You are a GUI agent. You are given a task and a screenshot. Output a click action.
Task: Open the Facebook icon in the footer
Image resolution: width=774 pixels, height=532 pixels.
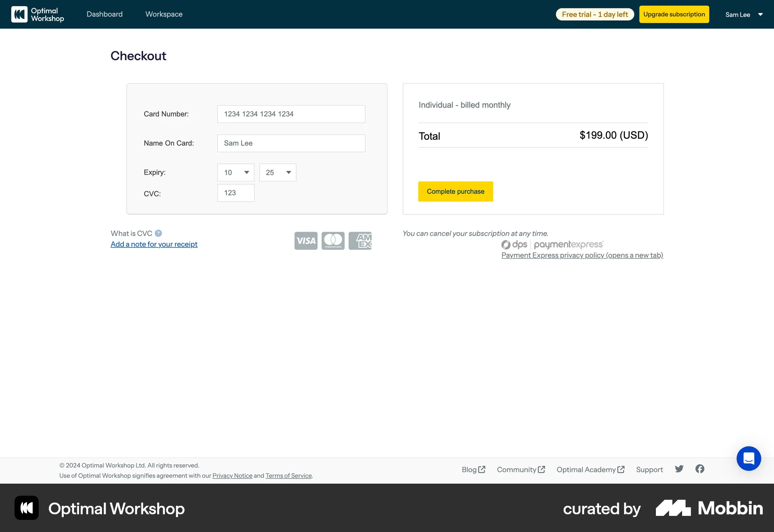[700, 469]
